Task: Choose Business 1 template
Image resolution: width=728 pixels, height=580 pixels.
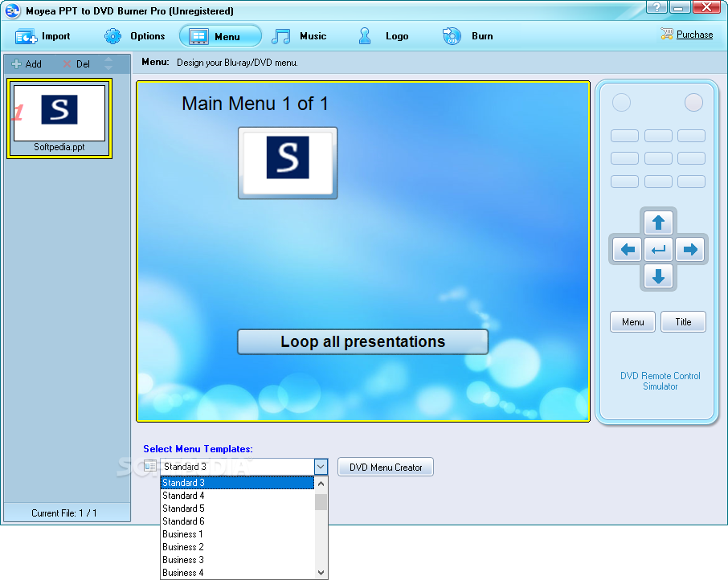Action: point(237,534)
